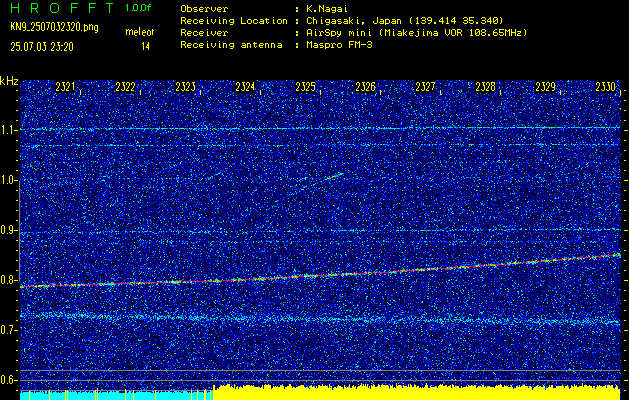Select the AirSpy mini receiver description
This screenshot has width=629, height=400.
tap(417, 33)
